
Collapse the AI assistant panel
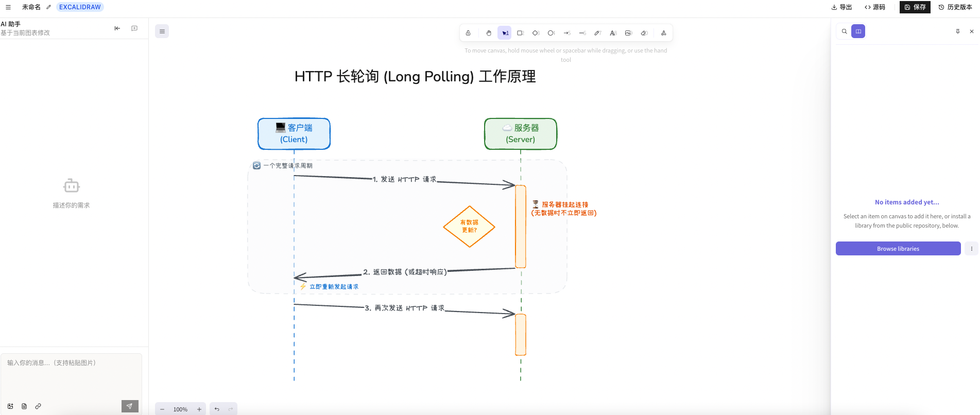click(117, 28)
